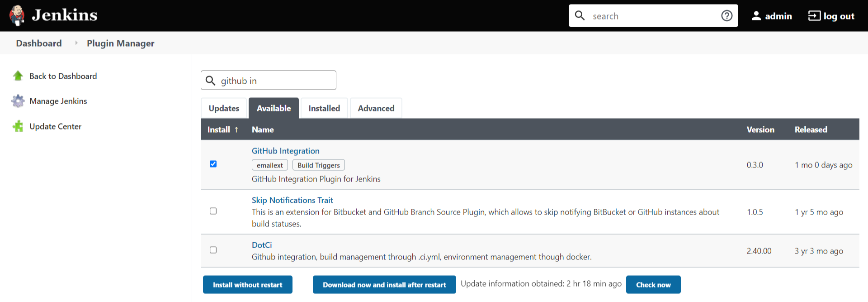This screenshot has height=302, width=868.
Task: Expand the Dashboard breadcrumb arrow
Action: pos(76,43)
